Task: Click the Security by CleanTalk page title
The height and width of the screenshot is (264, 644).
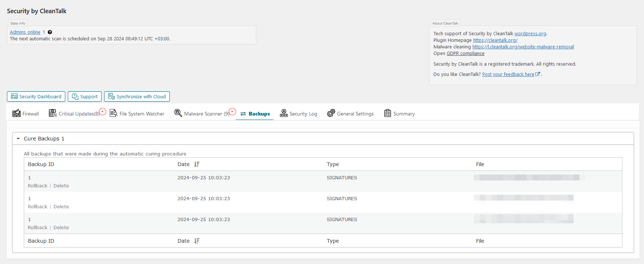Action: (x=37, y=11)
